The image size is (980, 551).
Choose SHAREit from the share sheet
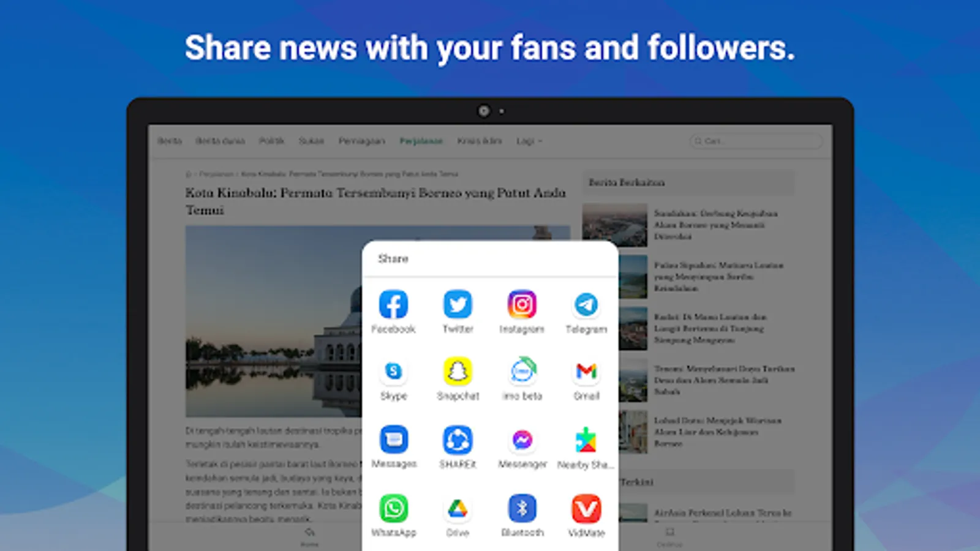[458, 440]
